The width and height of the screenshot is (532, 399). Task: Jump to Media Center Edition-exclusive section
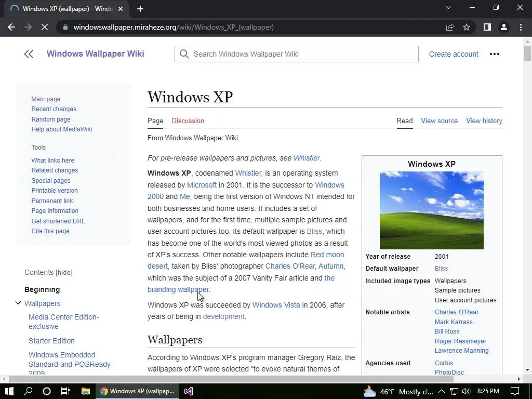pos(64,322)
